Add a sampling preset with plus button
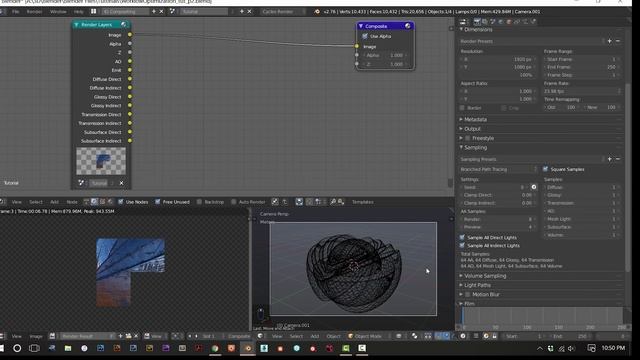The height and width of the screenshot is (360, 640). click(x=610, y=159)
